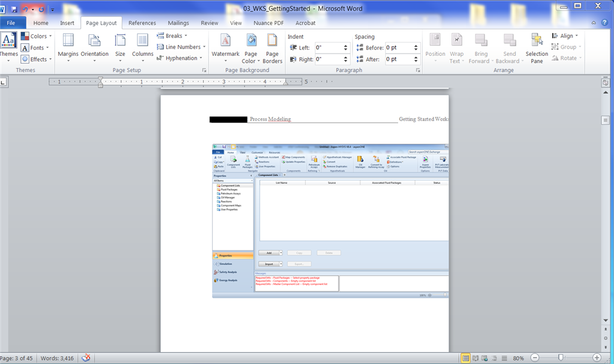The width and height of the screenshot is (614, 364).
Task: Edit the Indent Right field
Action: point(328,59)
